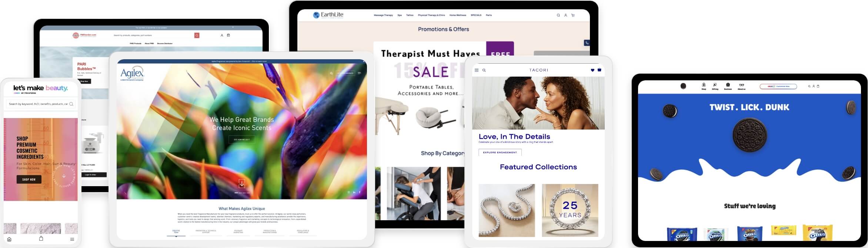
Task: Open the Tacori shopping bag icon
Action: click(x=600, y=70)
